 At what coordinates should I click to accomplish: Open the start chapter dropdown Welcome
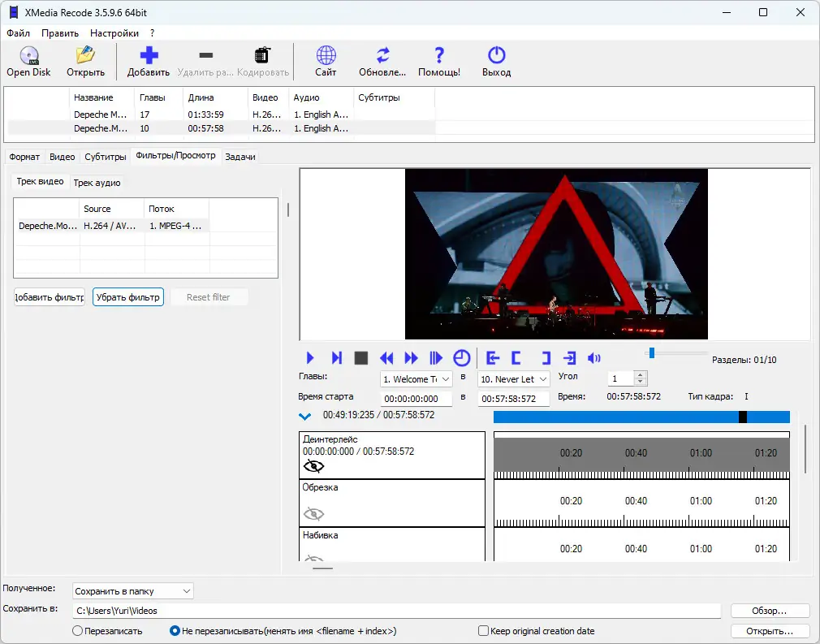coord(416,379)
